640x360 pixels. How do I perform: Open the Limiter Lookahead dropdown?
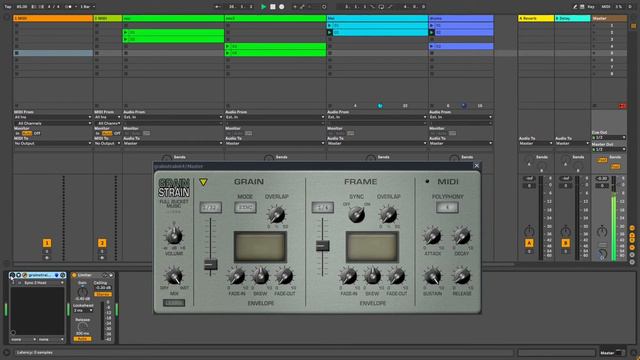[82, 311]
